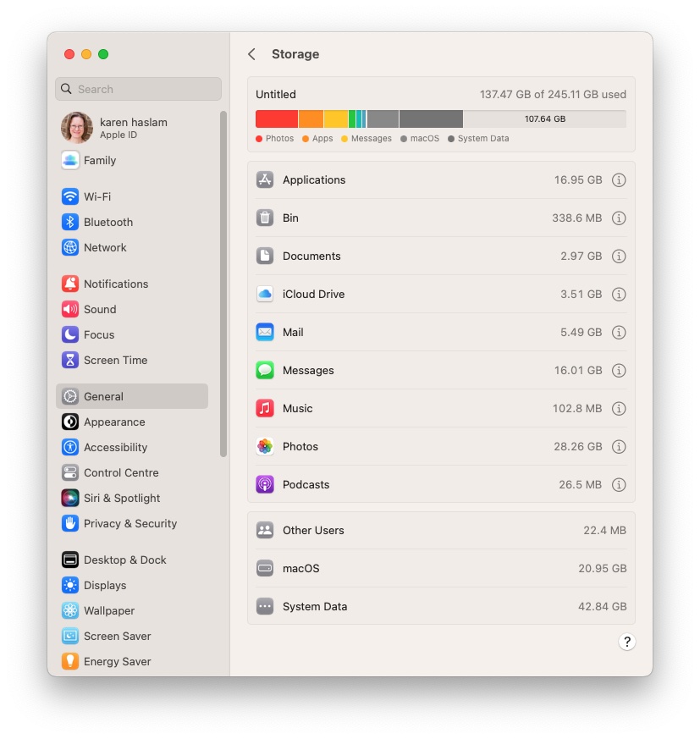700x739 pixels.
Task: Open the help question mark button
Action: point(626,642)
